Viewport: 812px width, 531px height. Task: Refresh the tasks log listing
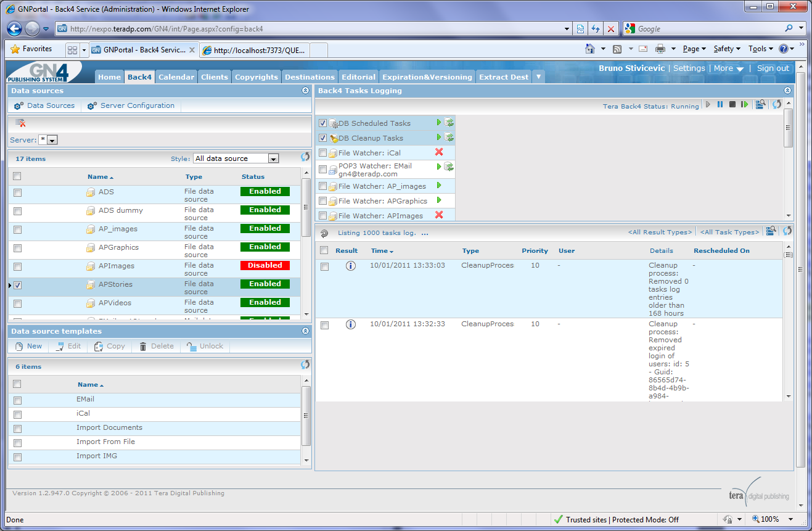[787, 231]
